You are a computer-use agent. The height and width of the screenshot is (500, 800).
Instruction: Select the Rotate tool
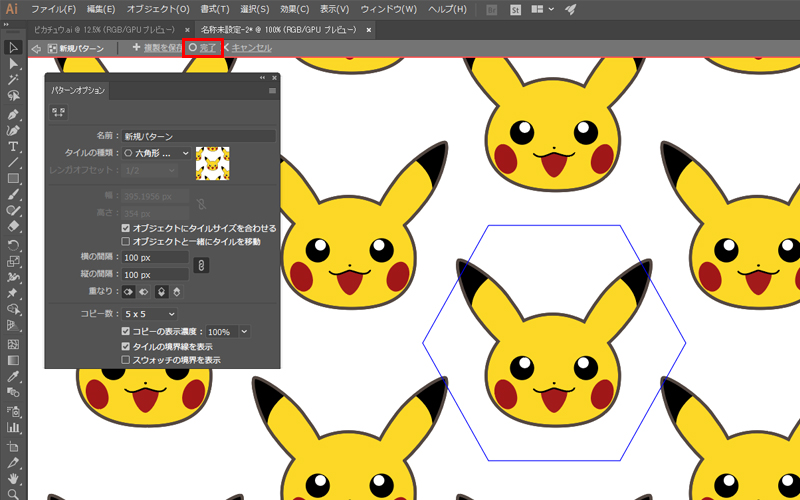(13, 245)
